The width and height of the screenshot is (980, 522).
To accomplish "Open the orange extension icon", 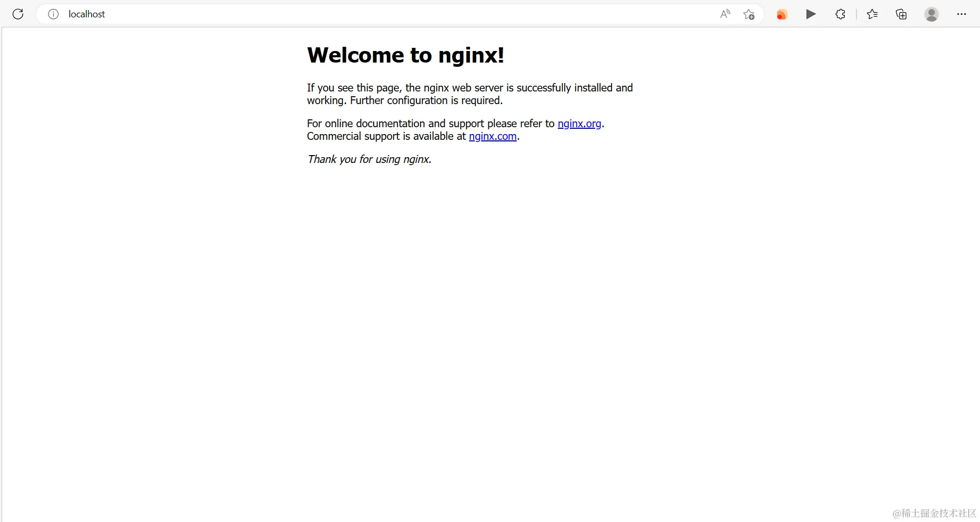I will coord(782,14).
